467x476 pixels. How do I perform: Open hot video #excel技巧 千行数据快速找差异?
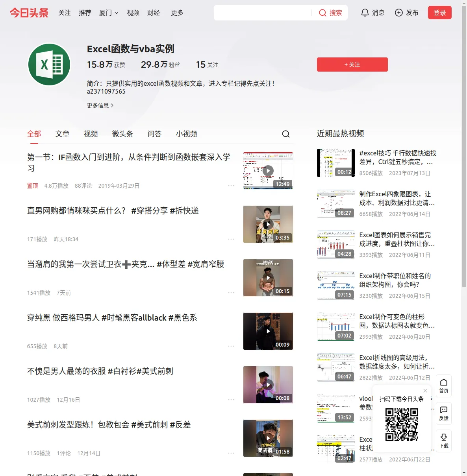point(398,157)
